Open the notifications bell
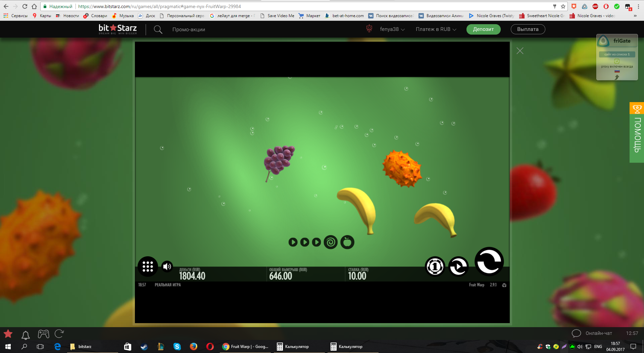 26,335
